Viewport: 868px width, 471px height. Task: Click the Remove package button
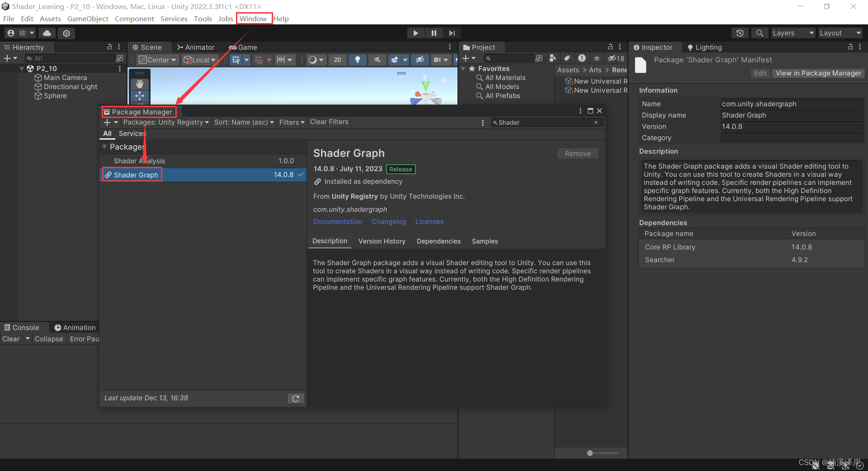point(578,154)
